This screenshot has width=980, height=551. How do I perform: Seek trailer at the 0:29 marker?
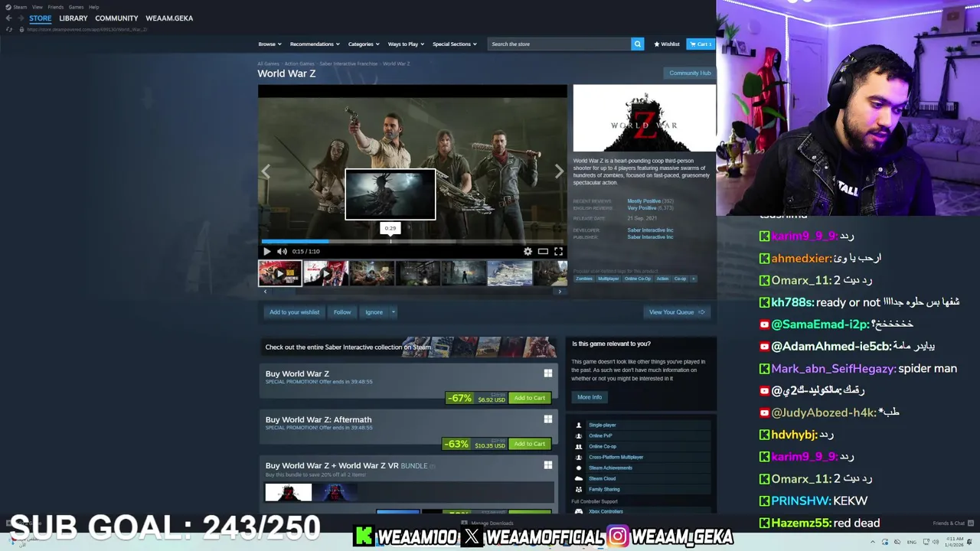(390, 240)
